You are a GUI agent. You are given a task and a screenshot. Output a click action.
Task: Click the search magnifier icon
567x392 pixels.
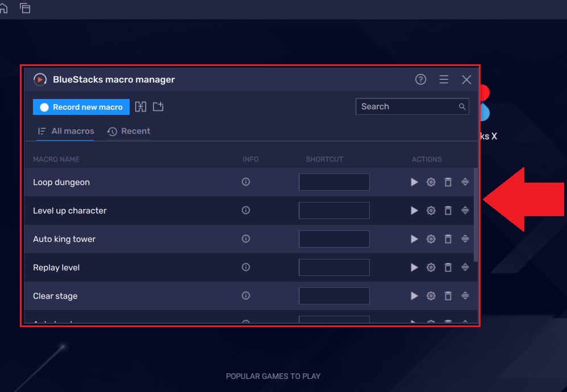(462, 107)
